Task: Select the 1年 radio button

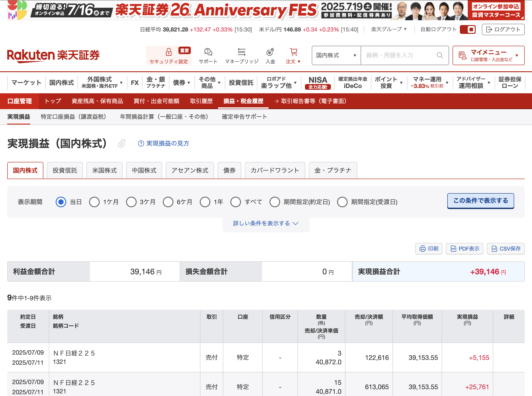Action: pyautogui.click(x=205, y=202)
